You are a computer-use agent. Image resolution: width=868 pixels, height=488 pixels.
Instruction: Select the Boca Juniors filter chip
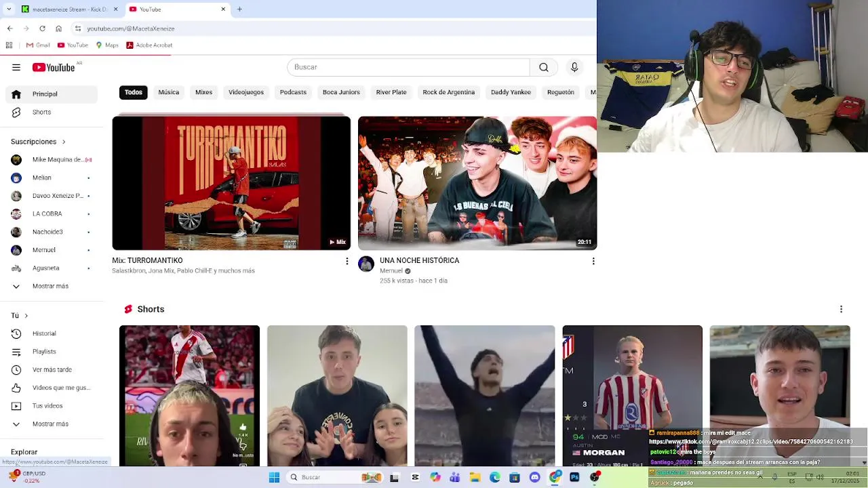pyautogui.click(x=341, y=92)
